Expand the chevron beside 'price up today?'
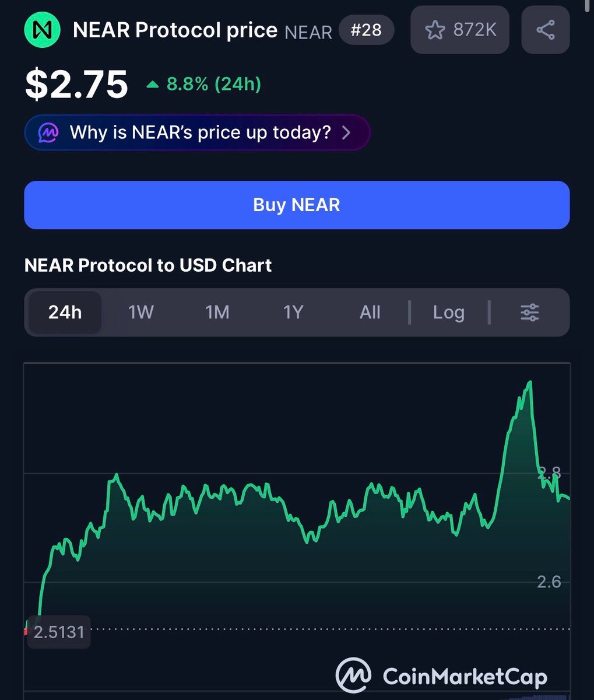Image resolution: width=594 pixels, height=700 pixels. click(x=346, y=132)
